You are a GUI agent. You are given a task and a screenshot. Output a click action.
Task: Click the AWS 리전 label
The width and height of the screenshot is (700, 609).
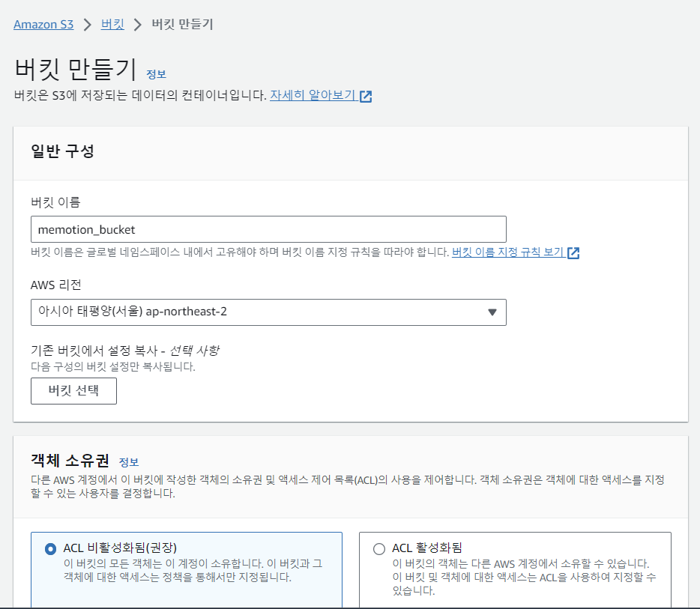point(55,285)
